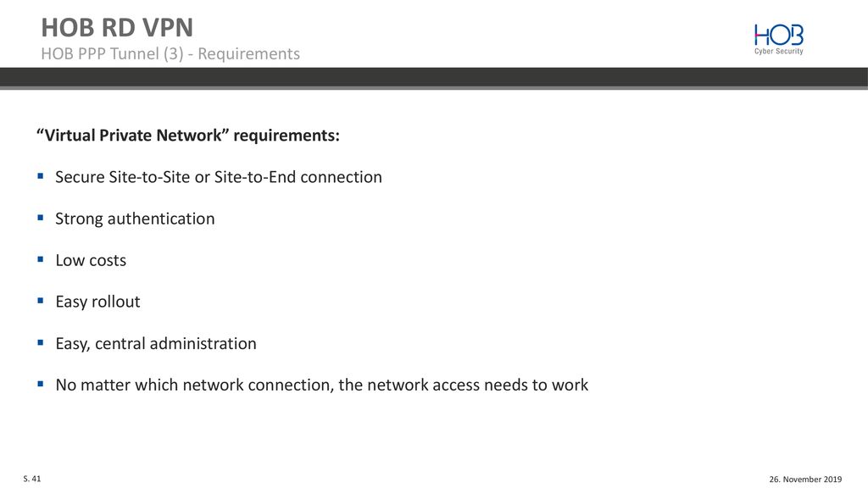The height and width of the screenshot is (488, 868).
Task: Select the Easy rollout text
Action: [x=98, y=302]
